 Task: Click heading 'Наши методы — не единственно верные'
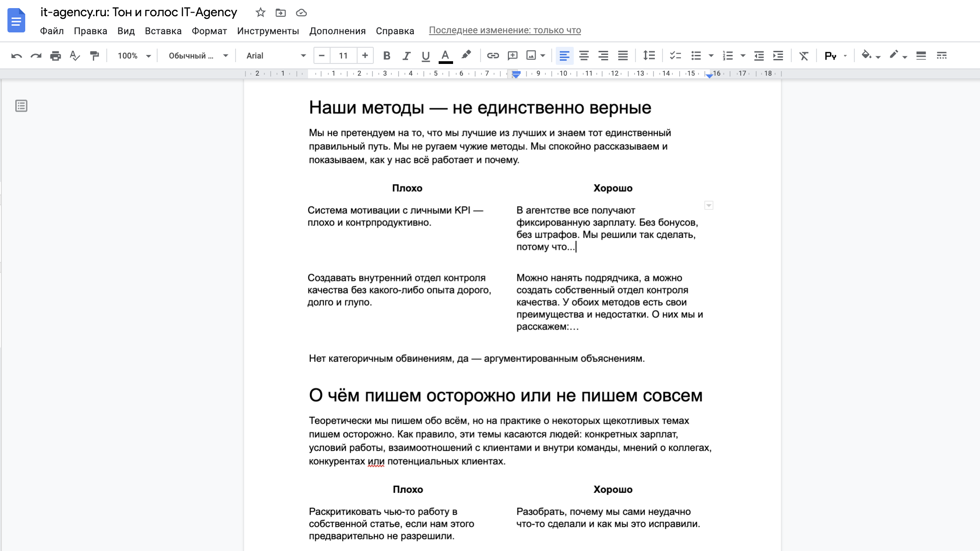(480, 108)
